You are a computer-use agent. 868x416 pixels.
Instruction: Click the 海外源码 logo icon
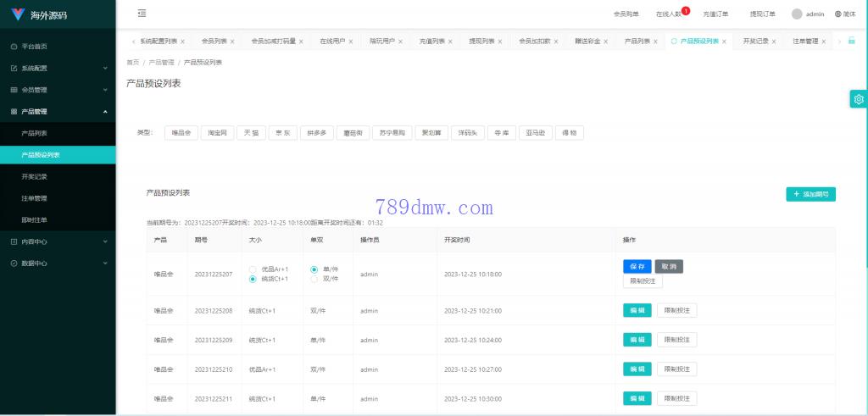18,14
